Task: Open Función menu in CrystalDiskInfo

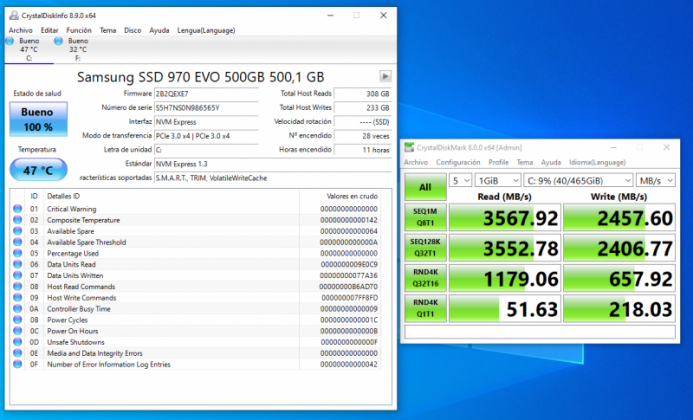Action: pyautogui.click(x=79, y=30)
